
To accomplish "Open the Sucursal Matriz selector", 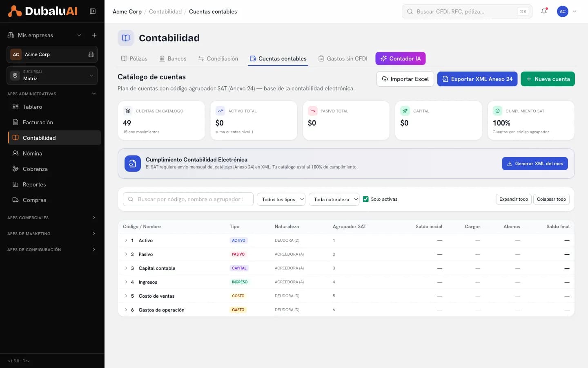I will pos(52,76).
